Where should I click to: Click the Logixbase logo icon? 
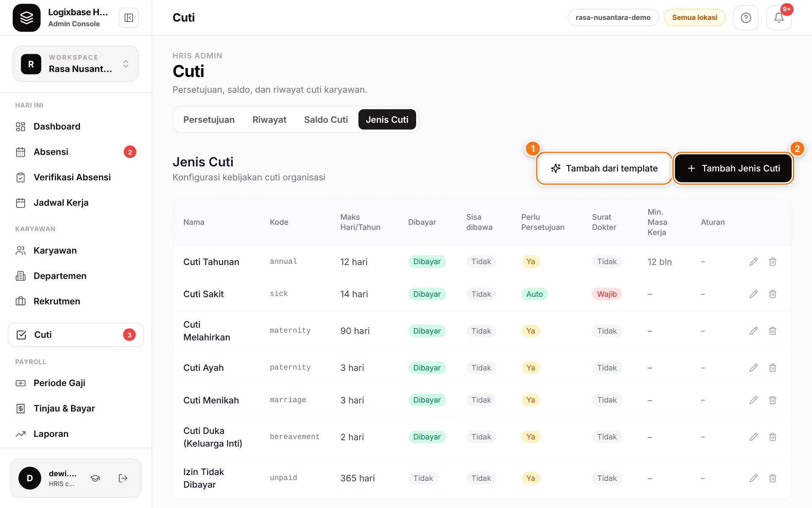27,18
